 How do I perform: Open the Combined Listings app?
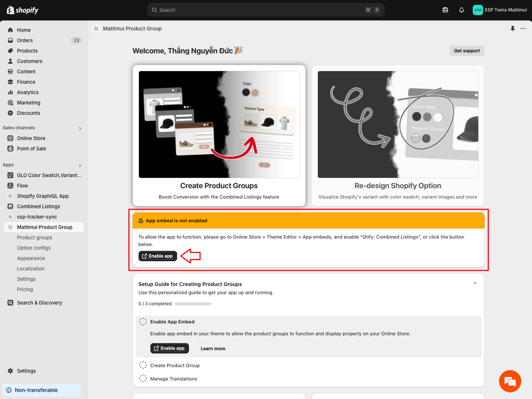[39, 206]
